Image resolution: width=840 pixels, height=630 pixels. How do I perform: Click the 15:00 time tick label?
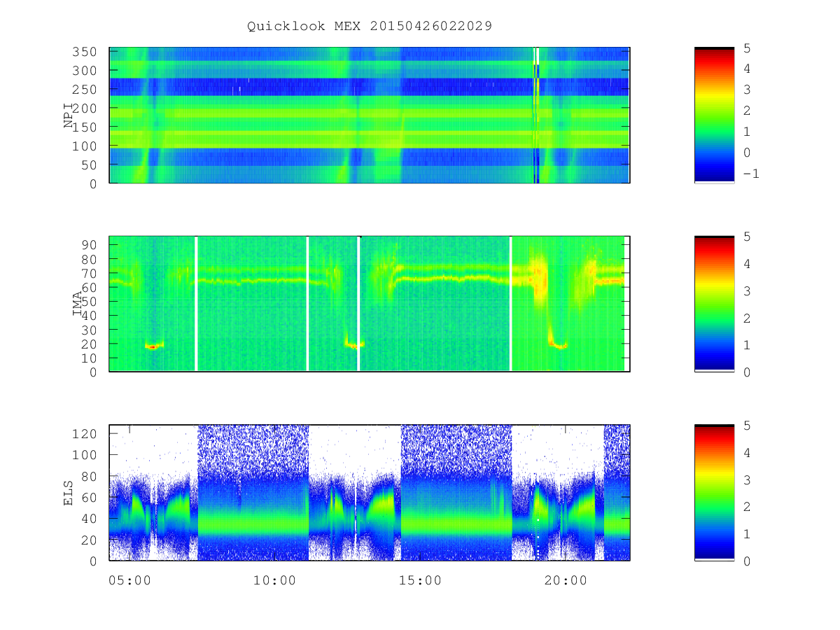[x=421, y=580]
